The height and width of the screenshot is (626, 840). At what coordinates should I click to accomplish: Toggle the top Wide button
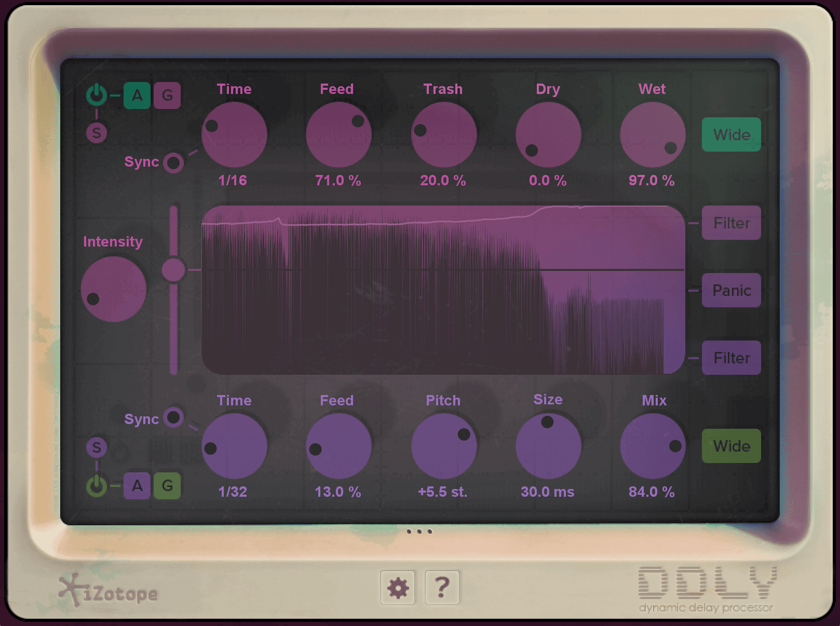pyautogui.click(x=731, y=134)
